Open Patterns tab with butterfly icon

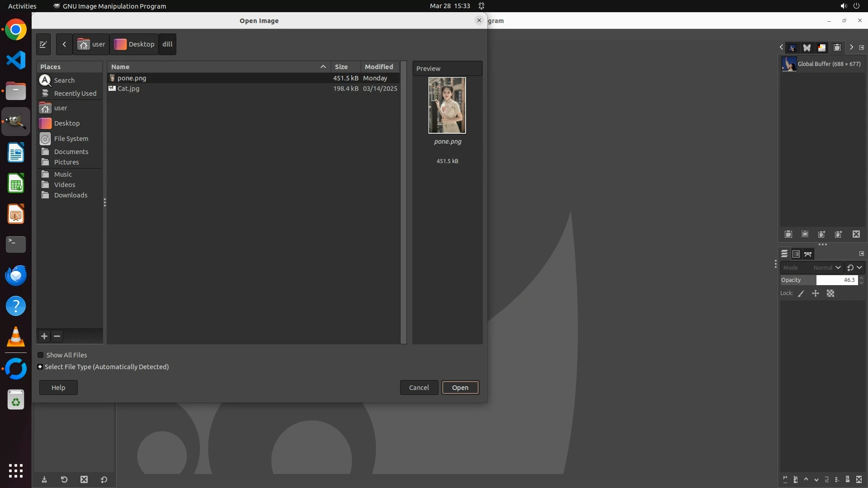point(807,47)
